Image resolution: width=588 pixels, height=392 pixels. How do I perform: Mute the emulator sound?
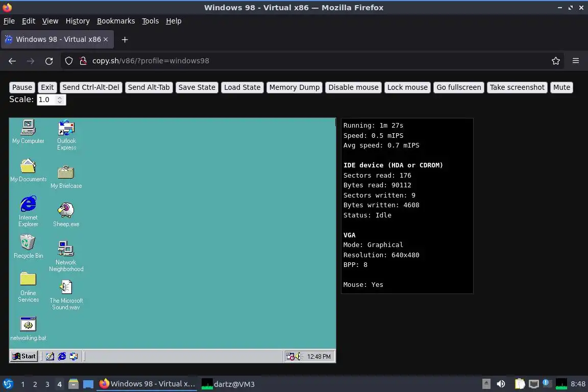click(x=561, y=87)
